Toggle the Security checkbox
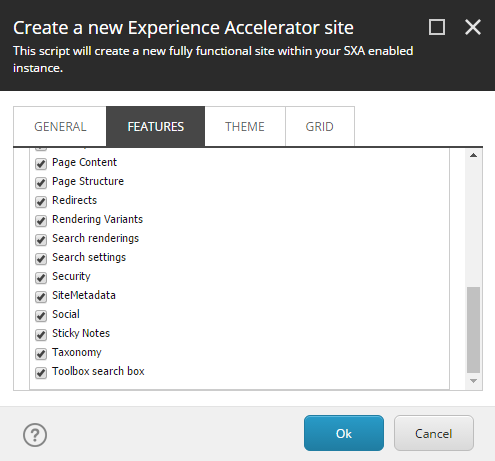Viewport: 495px width, 461px height. [x=41, y=278]
